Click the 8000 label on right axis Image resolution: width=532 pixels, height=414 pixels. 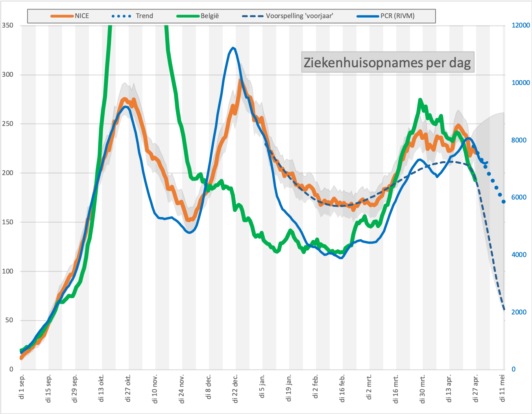tap(519, 140)
